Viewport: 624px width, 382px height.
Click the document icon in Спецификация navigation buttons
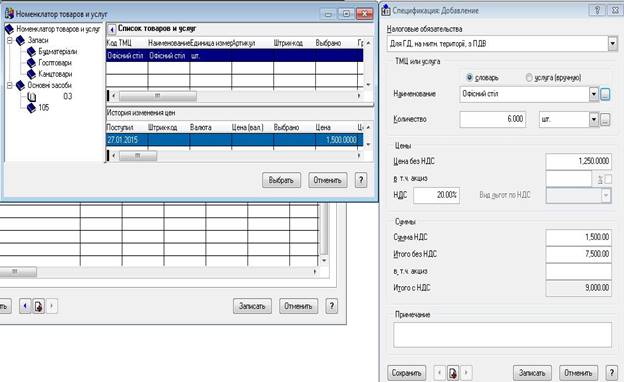click(453, 373)
